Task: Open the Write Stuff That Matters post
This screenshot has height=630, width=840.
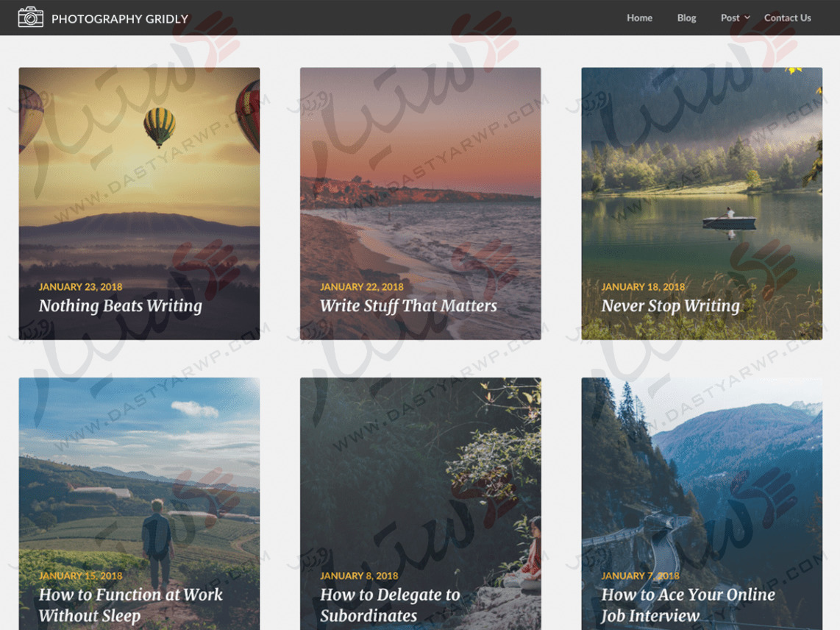Action: tap(408, 305)
